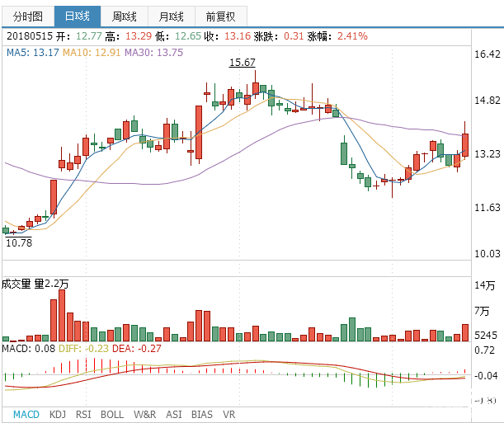Click the 成交量 volume label
504x423 pixels.
[x=16, y=284]
